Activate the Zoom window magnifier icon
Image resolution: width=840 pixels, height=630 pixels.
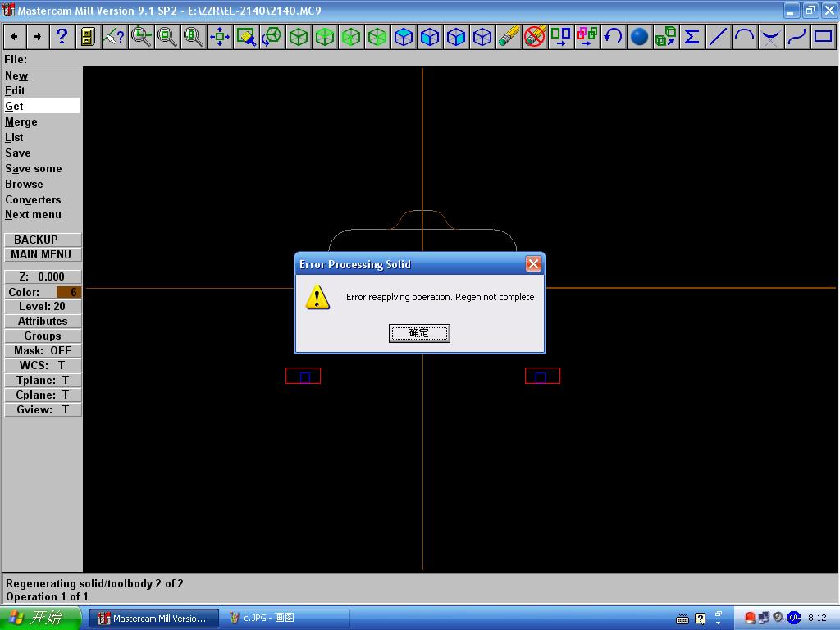tap(141, 37)
